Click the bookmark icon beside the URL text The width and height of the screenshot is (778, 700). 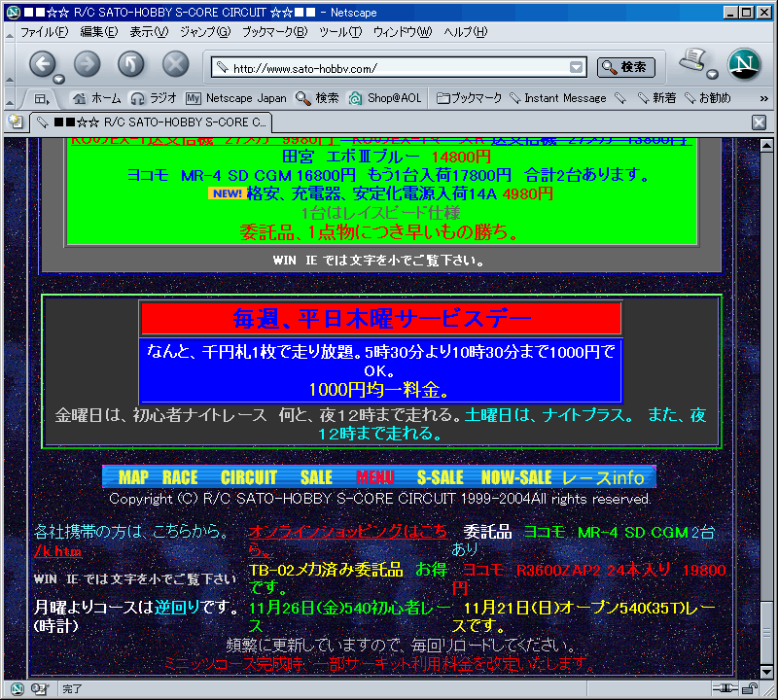(222, 67)
